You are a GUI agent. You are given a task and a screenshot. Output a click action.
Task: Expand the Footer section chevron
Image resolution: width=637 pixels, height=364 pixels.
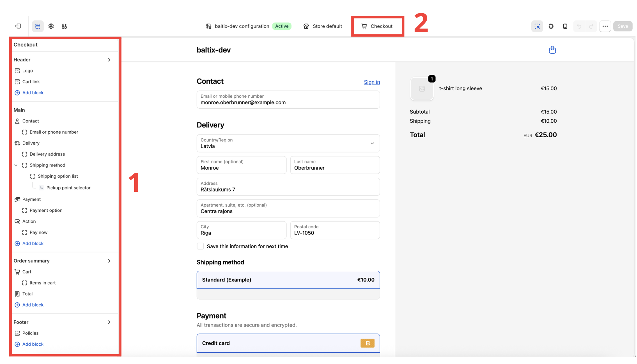pos(109,322)
